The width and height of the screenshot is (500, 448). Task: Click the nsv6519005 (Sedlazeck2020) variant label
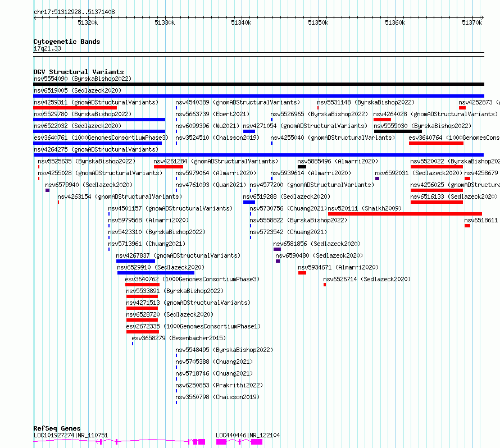tap(78, 90)
